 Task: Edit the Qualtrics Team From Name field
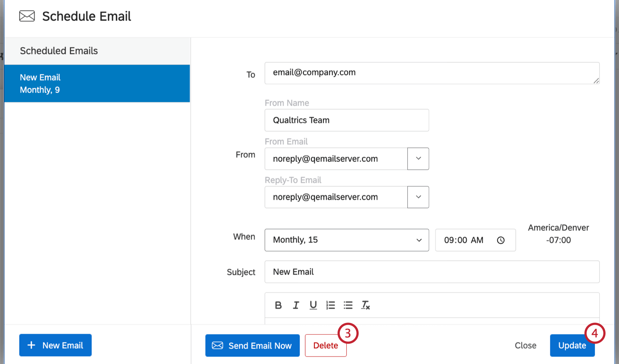click(346, 120)
